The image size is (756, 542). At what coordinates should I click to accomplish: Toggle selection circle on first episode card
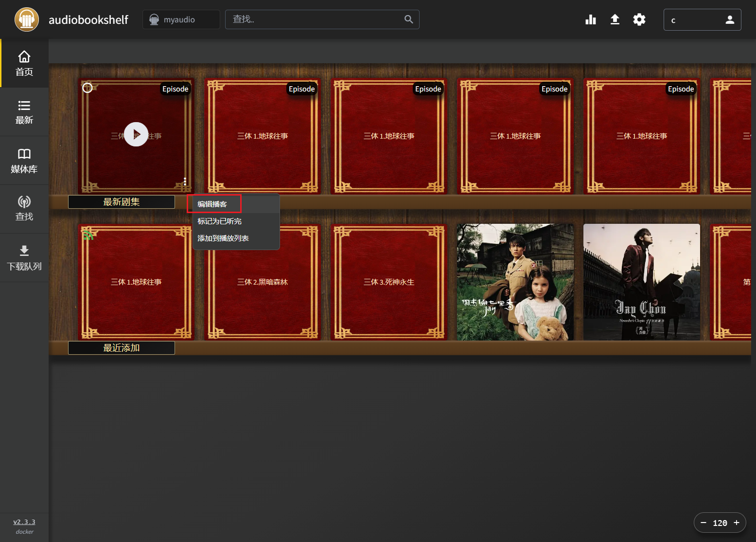point(88,88)
